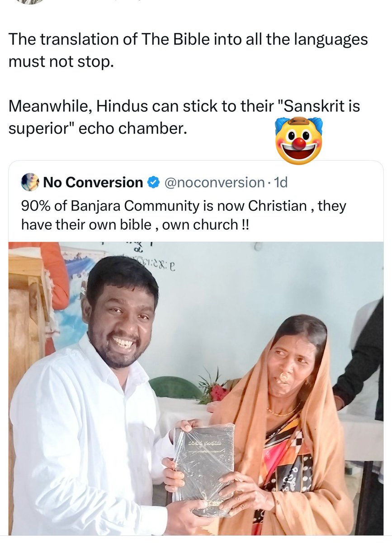This screenshot has height=543, width=392.
Task: Click the "1d" timestamp of quoted tweet
Action: click(x=281, y=183)
